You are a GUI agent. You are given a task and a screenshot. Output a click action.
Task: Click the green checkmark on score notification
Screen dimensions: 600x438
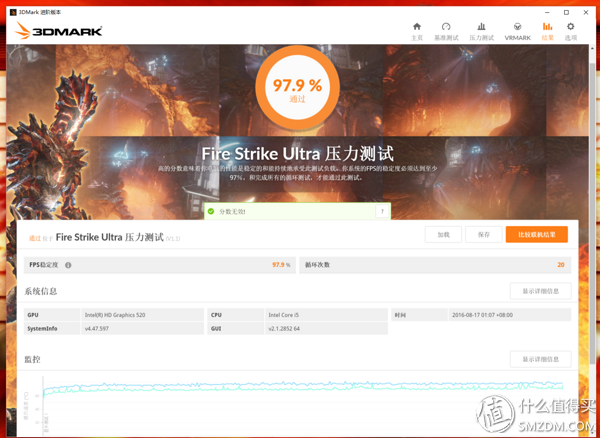point(211,212)
